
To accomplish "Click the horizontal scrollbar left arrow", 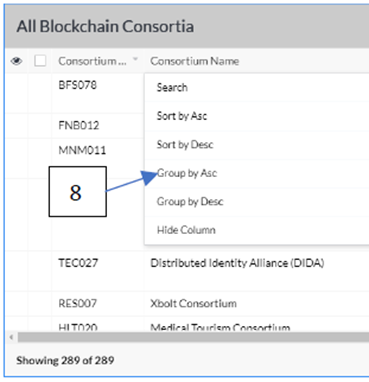I will 11,337.
